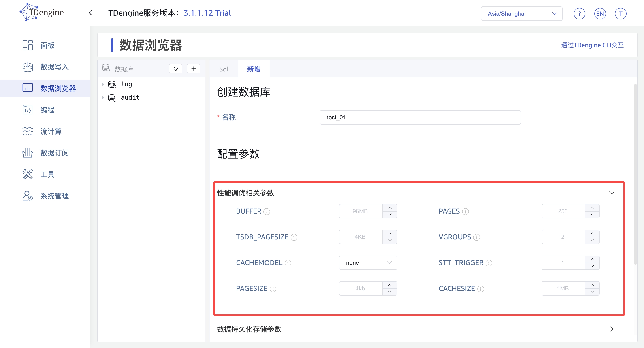Image resolution: width=644 pixels, height=348 pixels.
Task: Click the plus icon to add database
Action: (x=194, y=69)
